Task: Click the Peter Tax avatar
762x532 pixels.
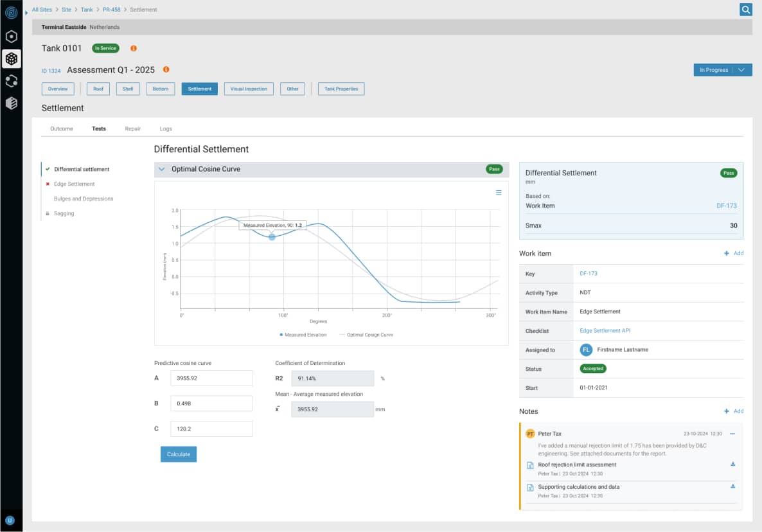Action: [x=530, y=434]
